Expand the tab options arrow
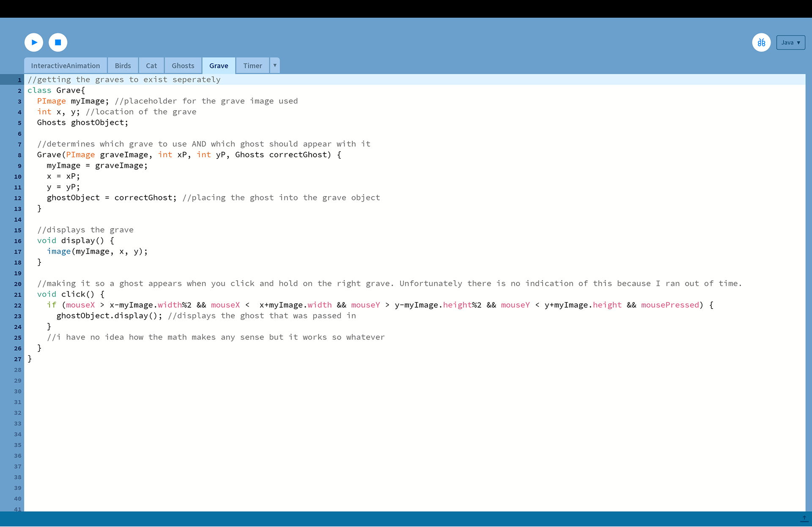 [x=275, y=66]
